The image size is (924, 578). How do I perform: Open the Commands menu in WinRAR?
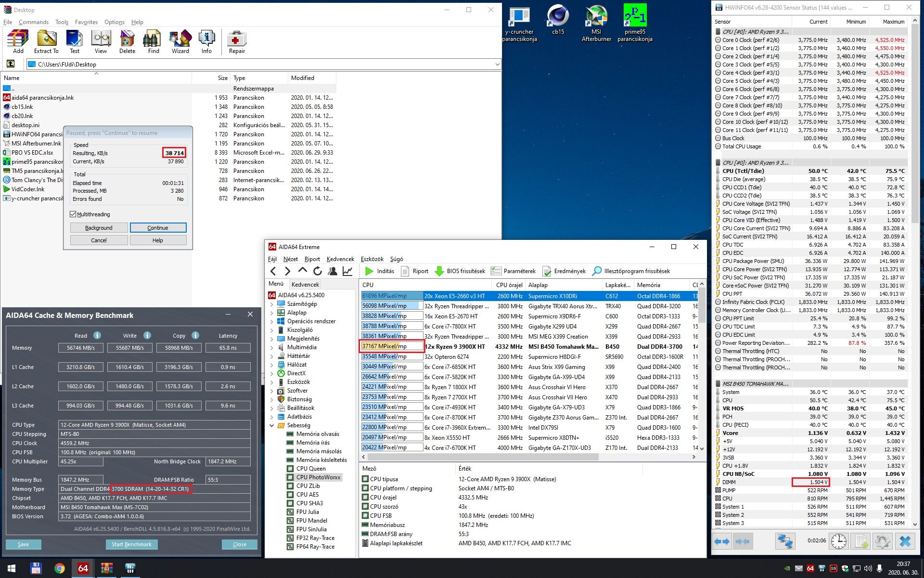click(34, 22)
